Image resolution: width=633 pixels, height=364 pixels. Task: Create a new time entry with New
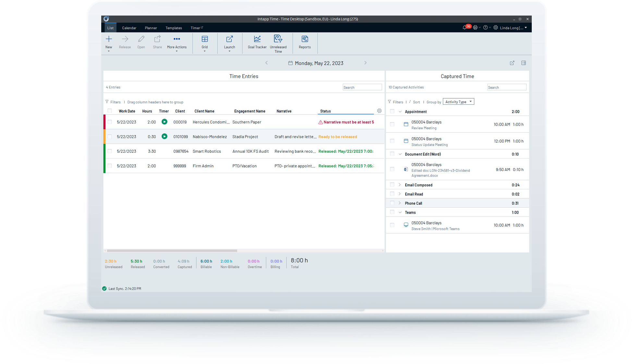[x=109, y=42]
